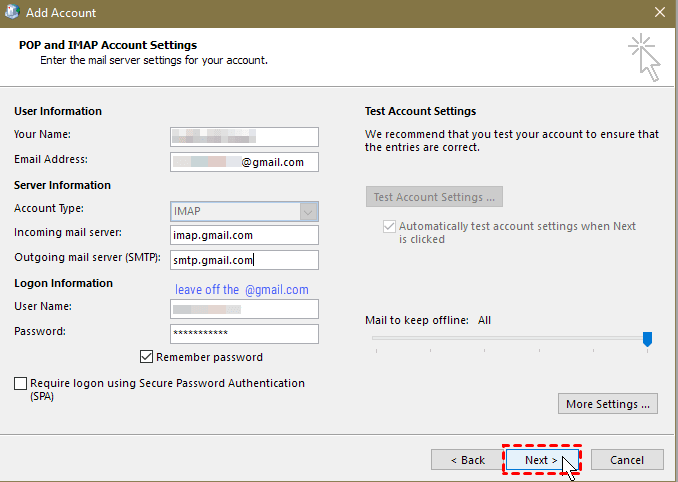
Task: Click the Mail to keep offline slider handle
Action: pos(647,340)
